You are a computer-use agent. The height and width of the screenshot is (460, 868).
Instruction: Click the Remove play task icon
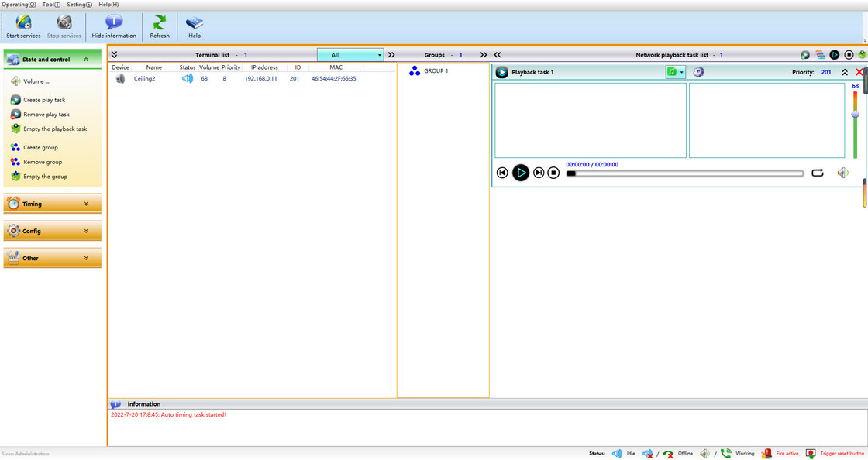click(x=17, y=114)
